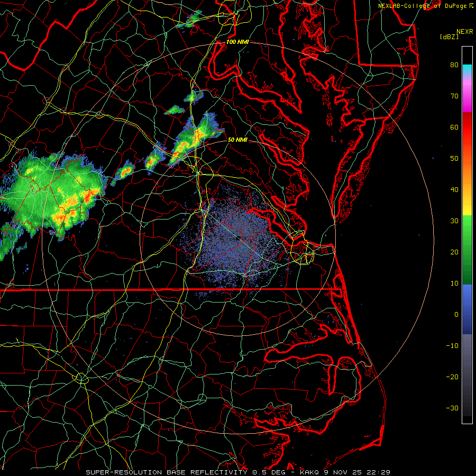Click the 30 dBZ scale label

[x=454, y=221]
